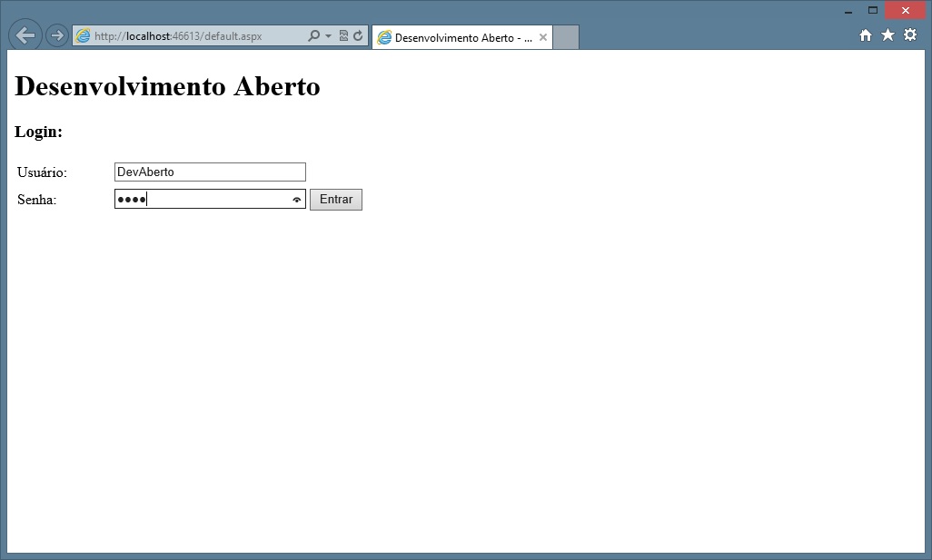Reveal password using the eye icon
932x560 pixels.
point(296,200)
